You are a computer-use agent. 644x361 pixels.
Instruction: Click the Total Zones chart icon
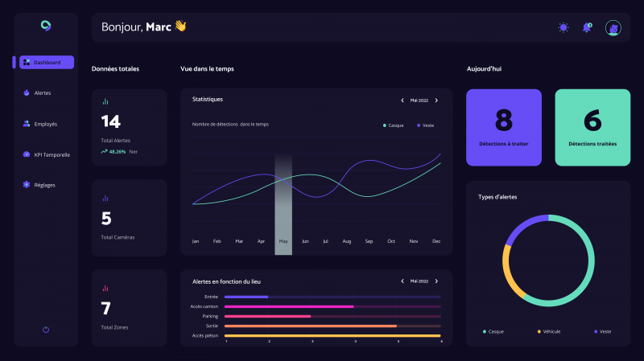(105, 288)
